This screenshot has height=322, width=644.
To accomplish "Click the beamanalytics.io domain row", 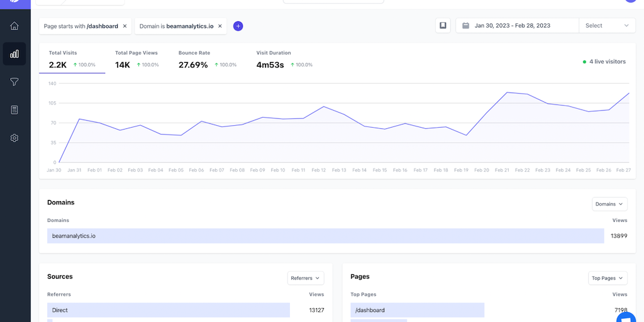I will pos(325,236).
